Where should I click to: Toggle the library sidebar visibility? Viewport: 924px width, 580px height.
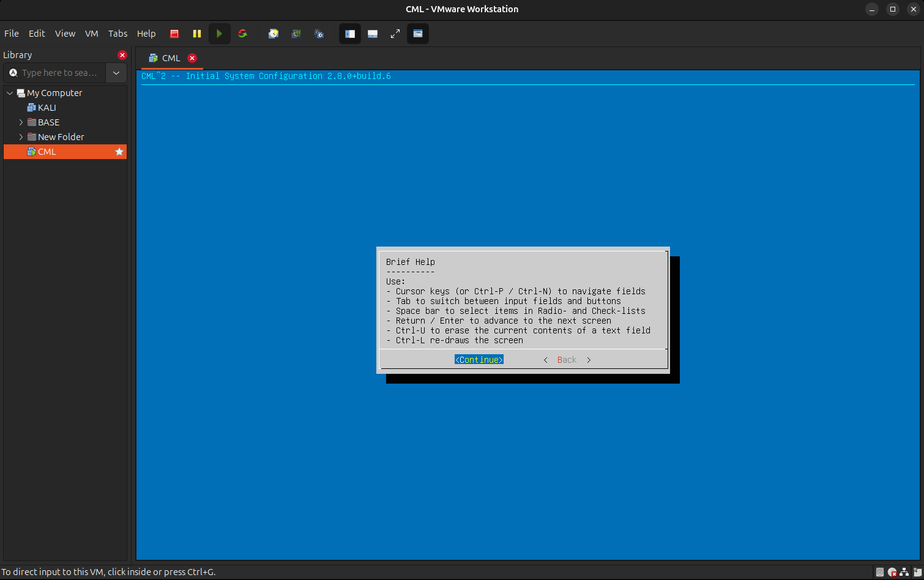350,34
